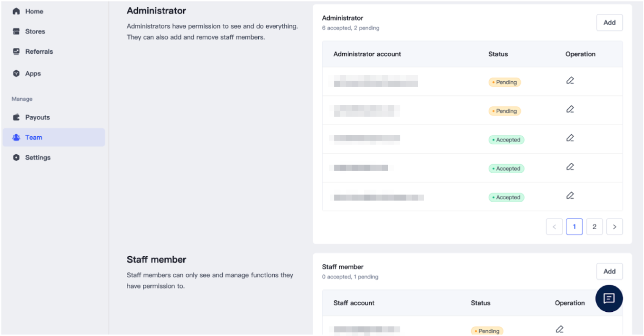The width and height of the screenshot is (644, 336).
Task: Add a new administrator
Action: [x=609, y=23]
